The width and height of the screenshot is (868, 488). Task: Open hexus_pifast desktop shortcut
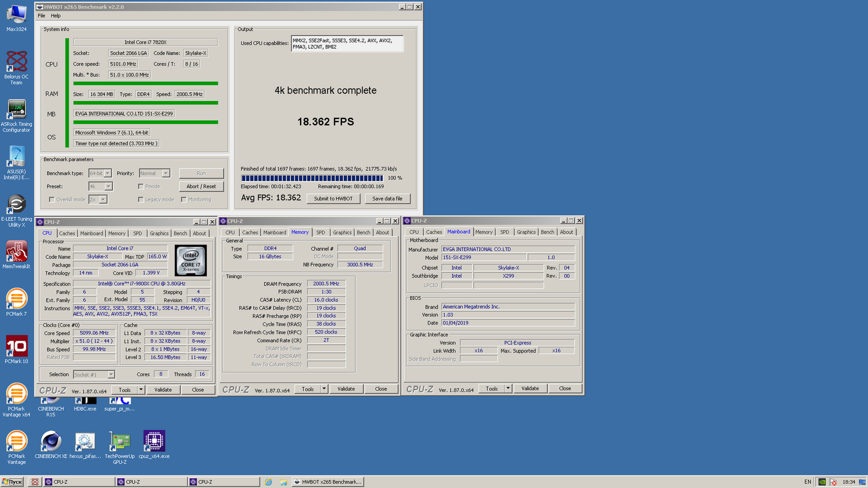click(x=85, y=445)
